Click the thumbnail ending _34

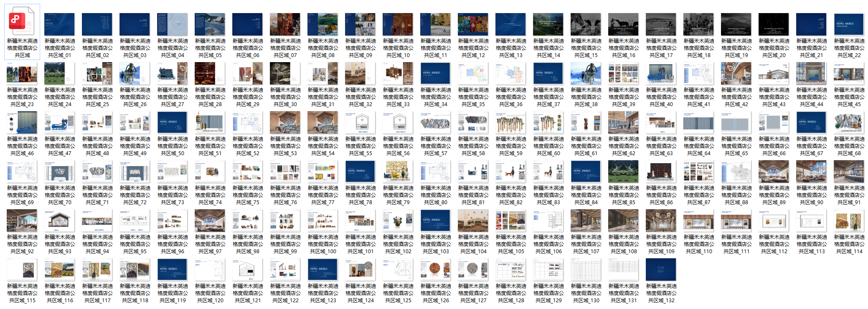tap(435, 73)
